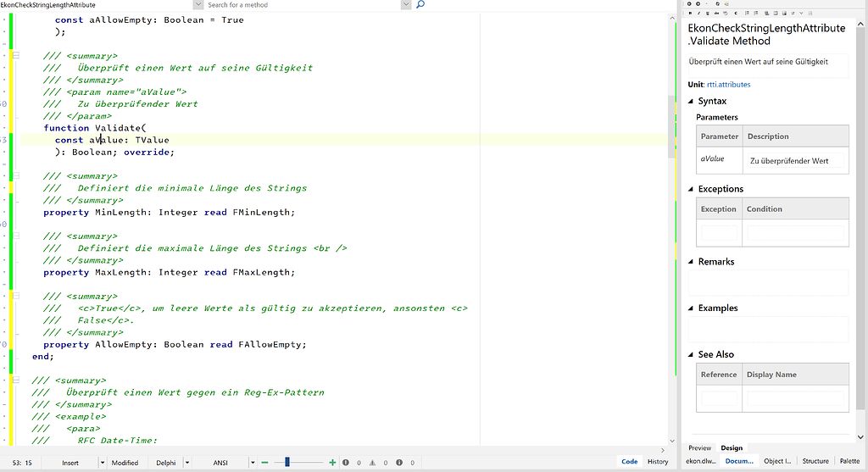Image resolution: width=868 pixels, height=472 pixels.
Task: Collapse the Syntax section
Action: tap(691, 102)
